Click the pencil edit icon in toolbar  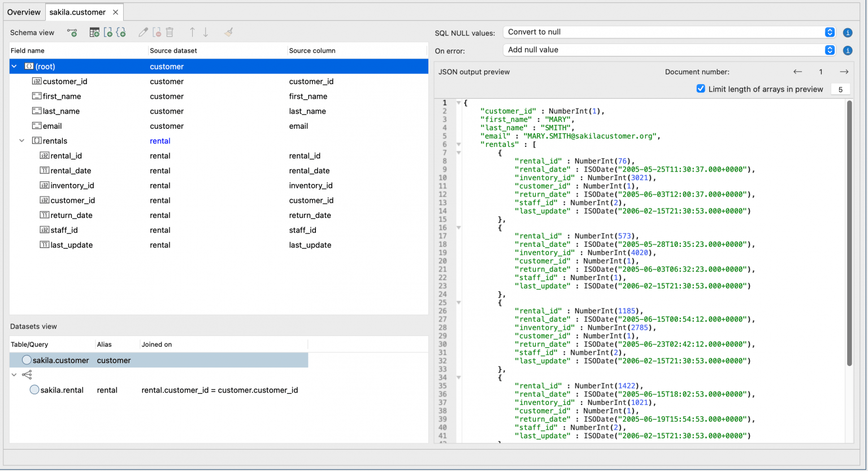tap(144, 33)
